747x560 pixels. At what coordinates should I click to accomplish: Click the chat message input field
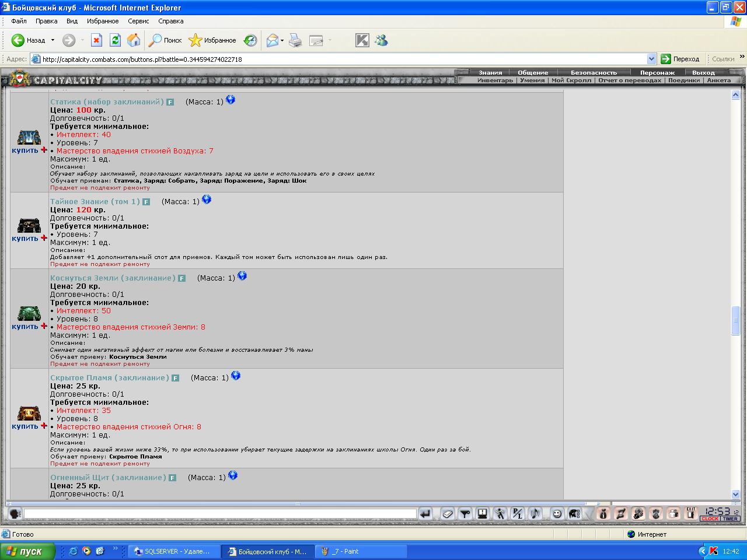point(220,514)
